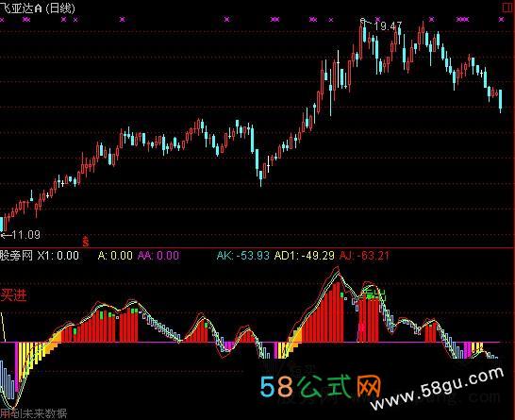The height and width of the screenshot is (420, 515).
Task: Click the A: 0.00 indicator value
Action: (115, 255)
